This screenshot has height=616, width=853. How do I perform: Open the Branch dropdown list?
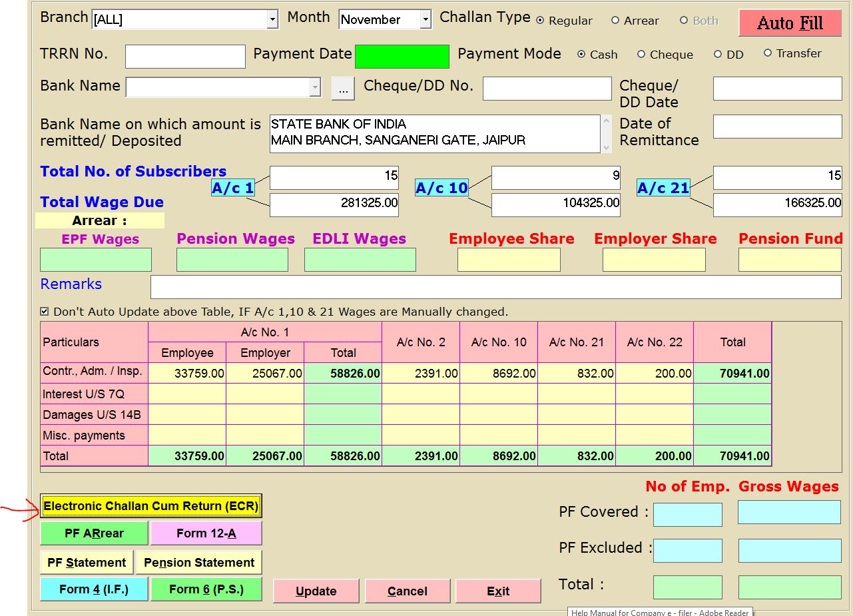point(272,20)
